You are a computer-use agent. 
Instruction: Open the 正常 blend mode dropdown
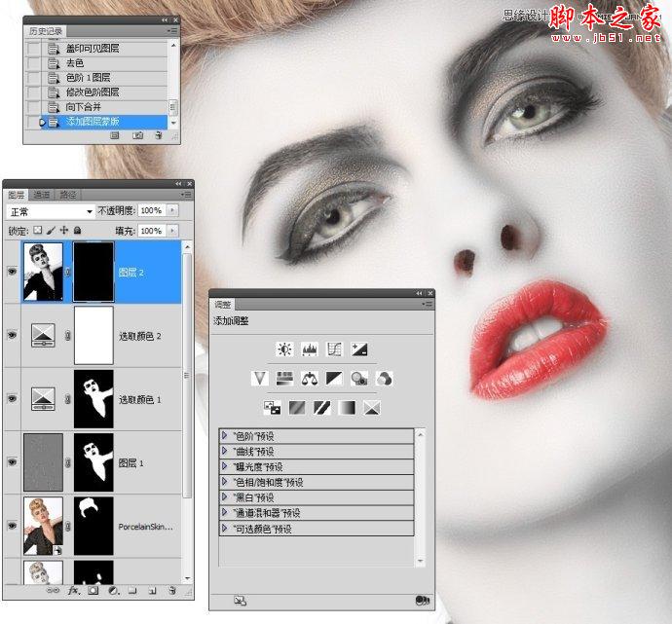pos(51,211)
